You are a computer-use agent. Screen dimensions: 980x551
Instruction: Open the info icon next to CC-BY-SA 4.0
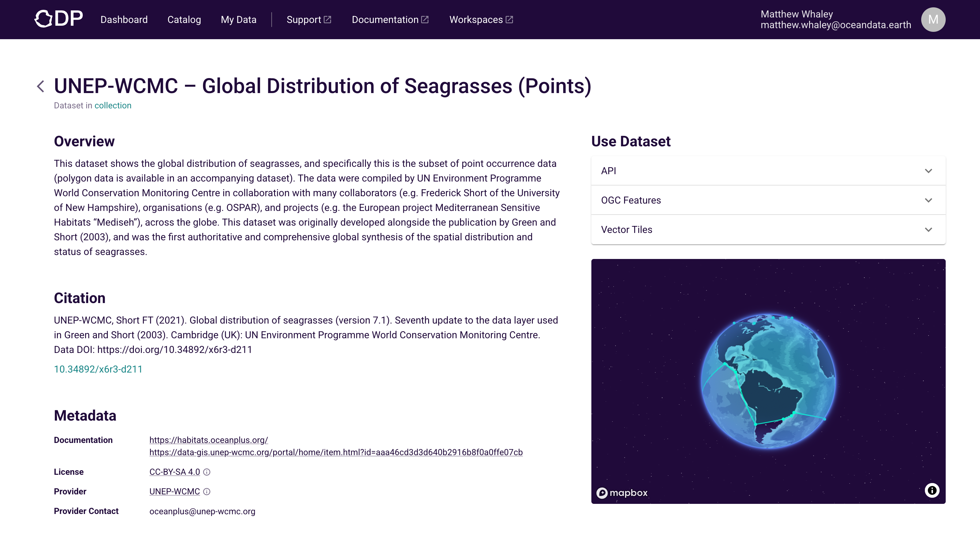coord(207,472)
